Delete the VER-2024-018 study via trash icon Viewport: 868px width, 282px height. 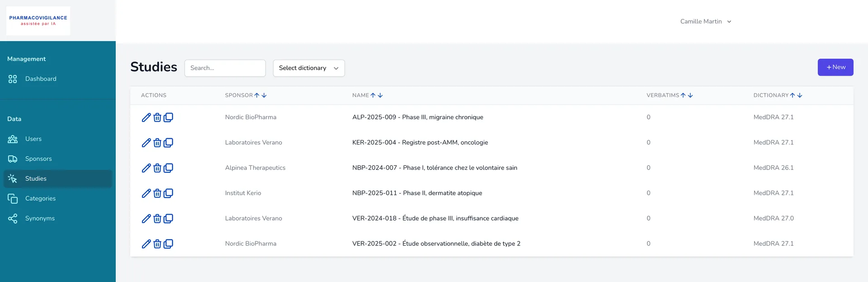click(157, 219)
